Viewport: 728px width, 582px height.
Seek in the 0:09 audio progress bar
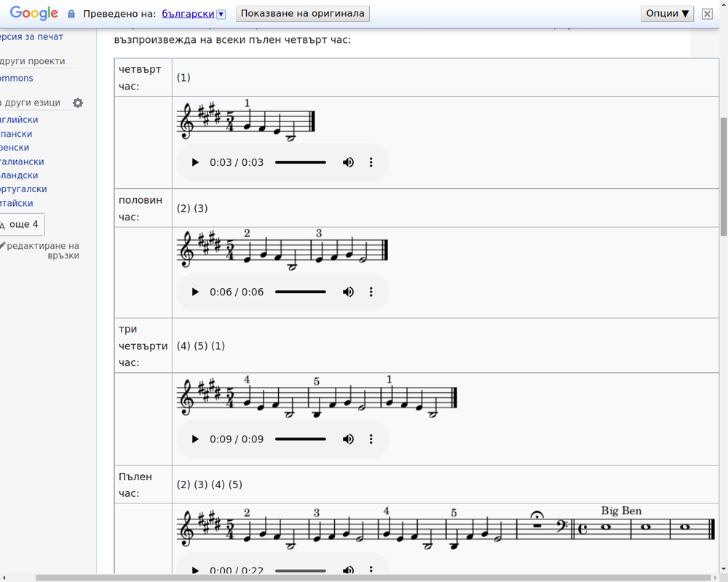click(x=301, y=439)
